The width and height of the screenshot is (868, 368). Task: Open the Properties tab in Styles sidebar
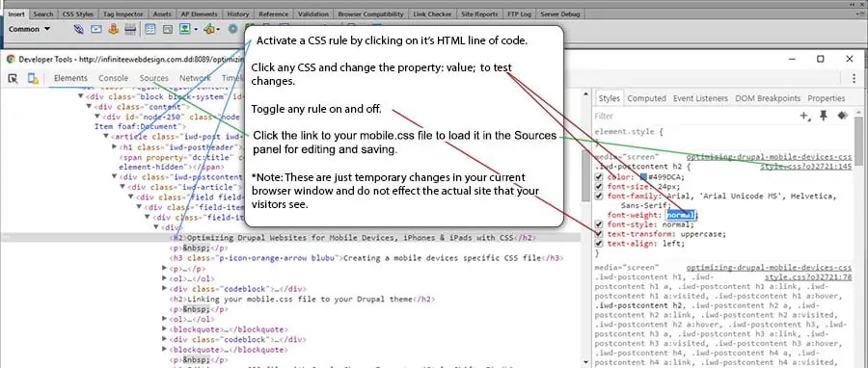pos(826,98)
